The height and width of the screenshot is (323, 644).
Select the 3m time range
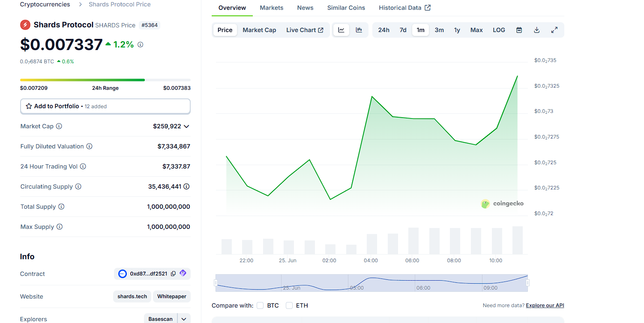pos(439,30)
